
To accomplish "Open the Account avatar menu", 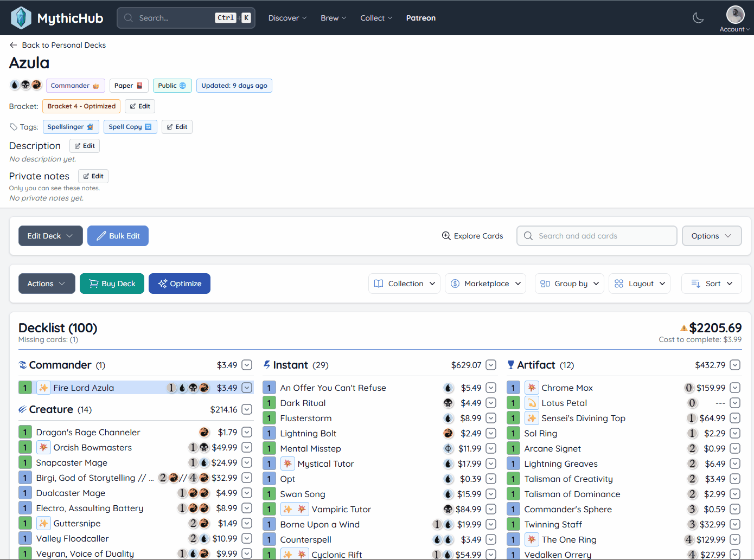I will point(735,15).
